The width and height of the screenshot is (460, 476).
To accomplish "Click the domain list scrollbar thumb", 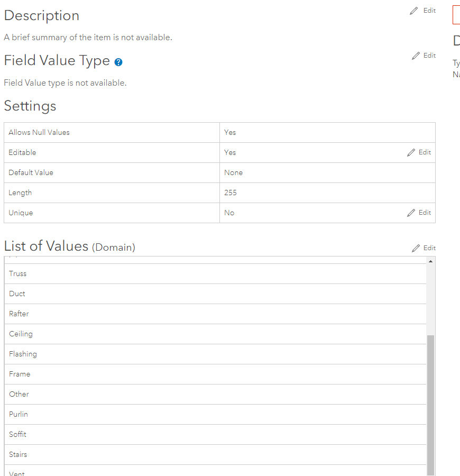I will tap(430, 402).
